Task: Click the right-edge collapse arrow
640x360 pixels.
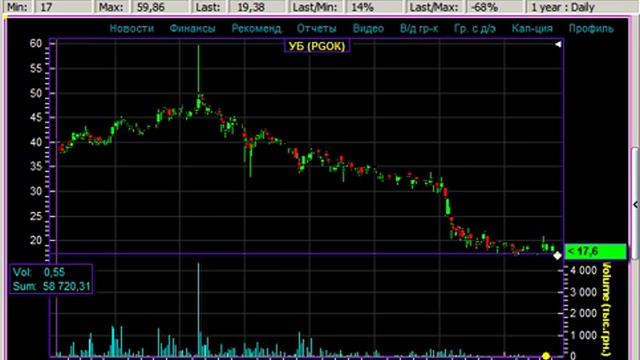Action: [636, 204]
